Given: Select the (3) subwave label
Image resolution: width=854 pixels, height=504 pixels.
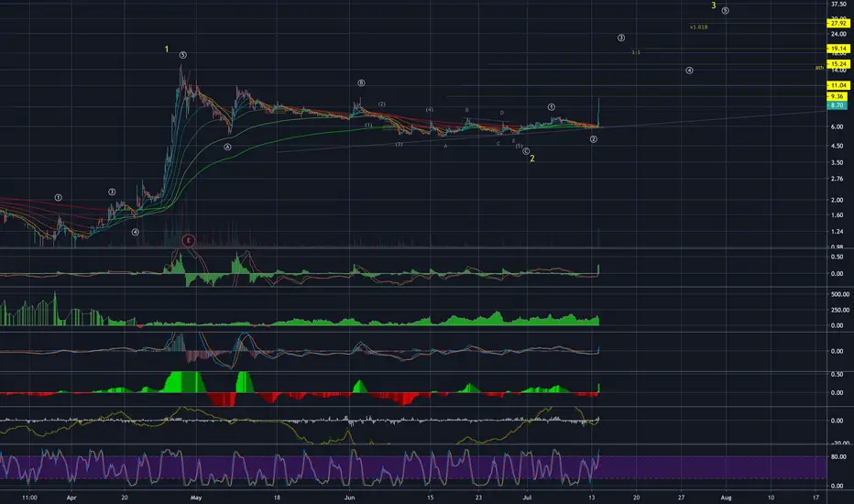Looking at the screenshot, I should [x=399, y=145].
